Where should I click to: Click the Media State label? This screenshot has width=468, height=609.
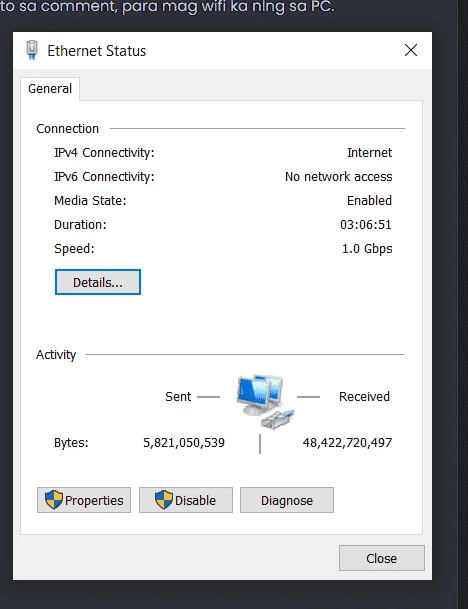(90, 201)
